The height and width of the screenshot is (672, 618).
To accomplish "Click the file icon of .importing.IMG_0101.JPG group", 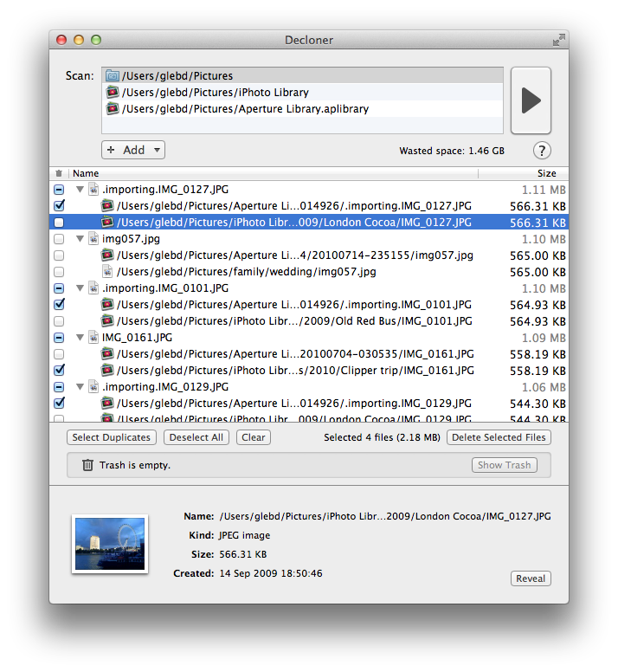I will (93, 288).
